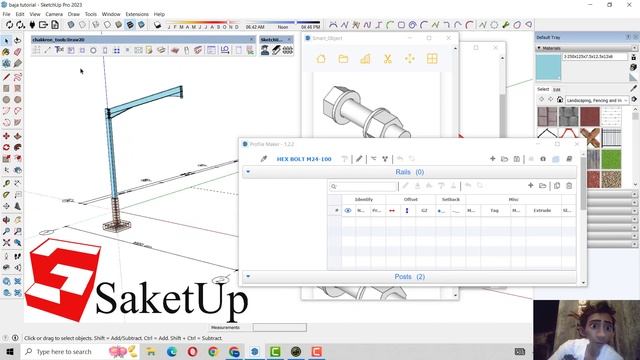Viewport: 640px width, 360px height.
Task: Toggle the shadows button in top toolbar
Action: tap(158, 25)
